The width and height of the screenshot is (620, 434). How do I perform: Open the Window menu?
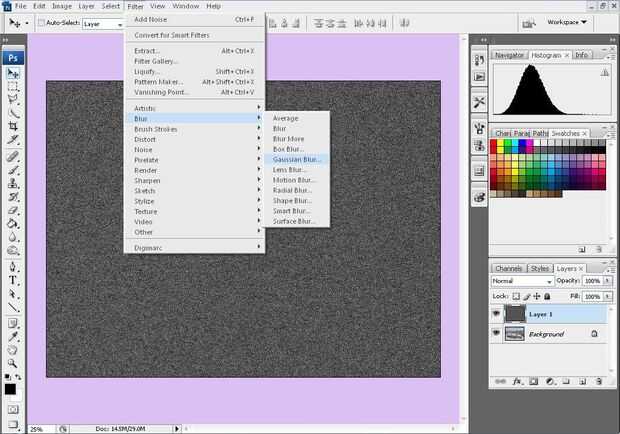(x=185, y=6)
